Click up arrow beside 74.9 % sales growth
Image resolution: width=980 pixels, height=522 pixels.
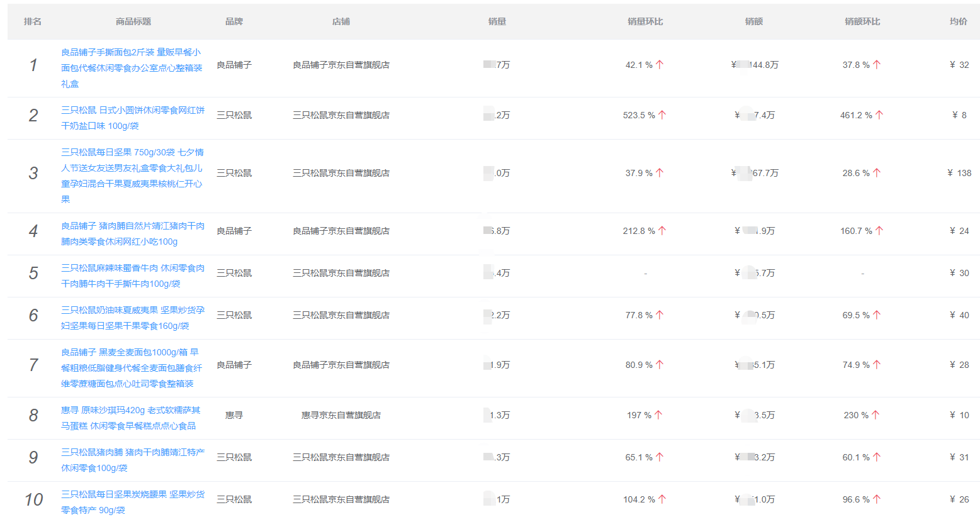click(877, 365)
